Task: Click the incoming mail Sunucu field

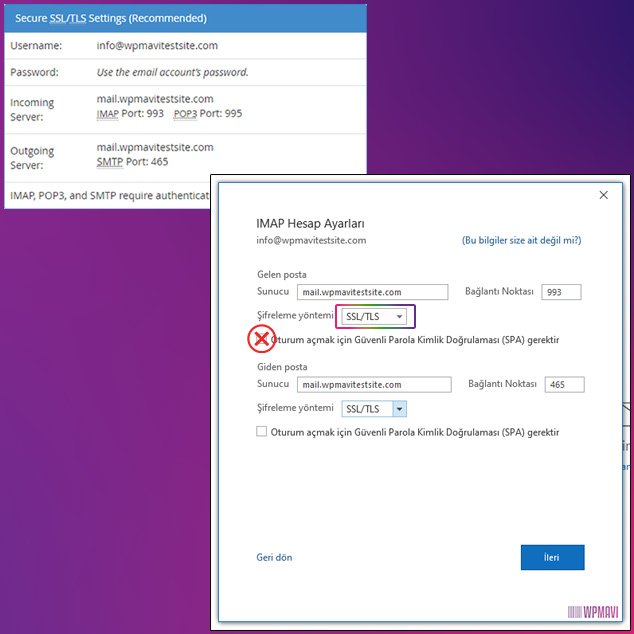Action: pyautogui.click(x=372, y=292)
